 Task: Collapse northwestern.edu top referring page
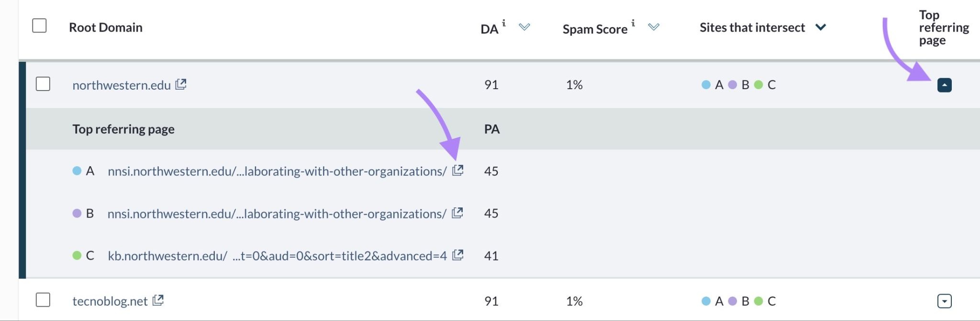(x=945, y=85)
